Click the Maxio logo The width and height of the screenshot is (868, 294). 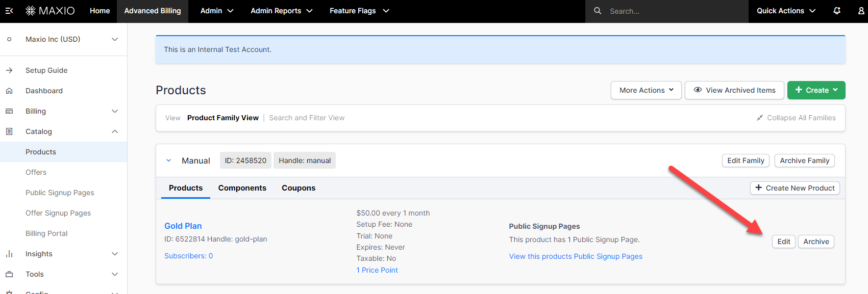click(x=50, y=11)
